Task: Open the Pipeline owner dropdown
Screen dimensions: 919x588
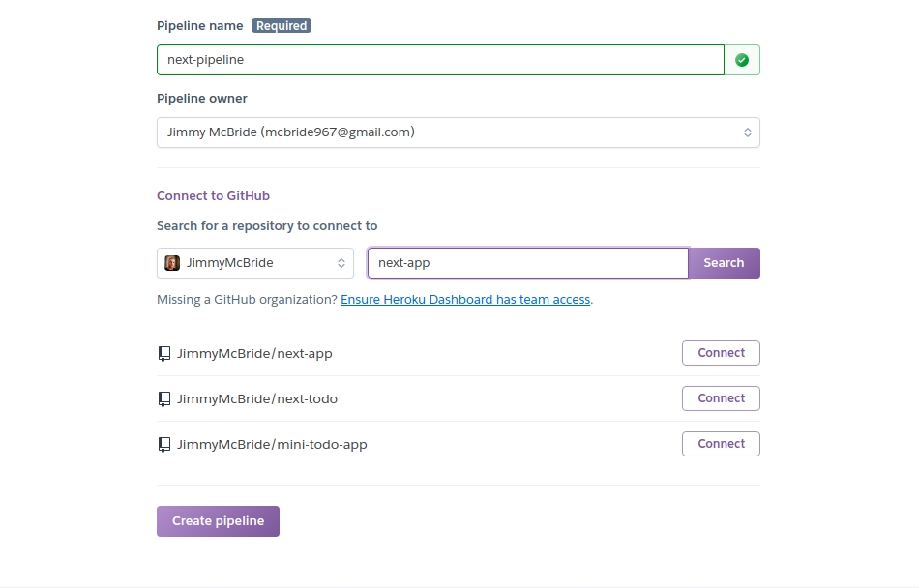Action: click(x=458, y=132)
